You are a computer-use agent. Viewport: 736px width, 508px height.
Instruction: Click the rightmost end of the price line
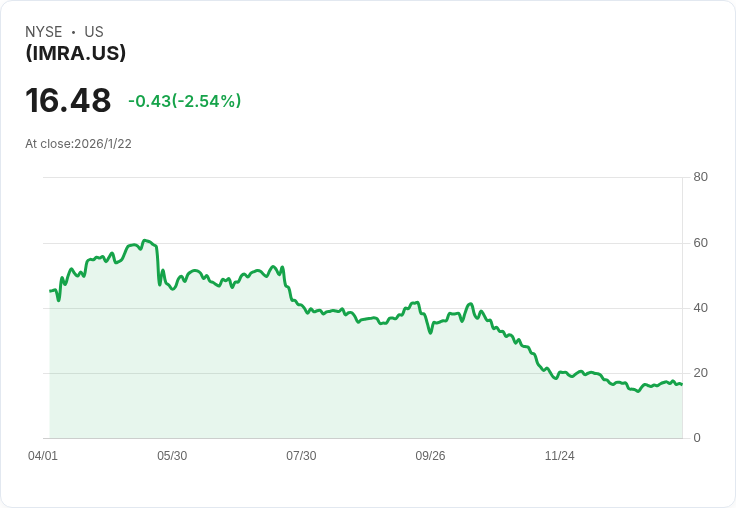[x=681, y=384]
